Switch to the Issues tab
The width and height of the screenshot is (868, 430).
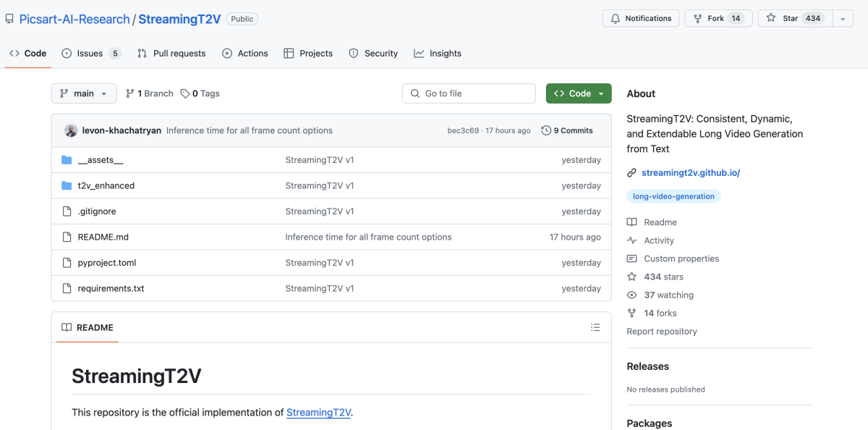click(x=91, y=54)
